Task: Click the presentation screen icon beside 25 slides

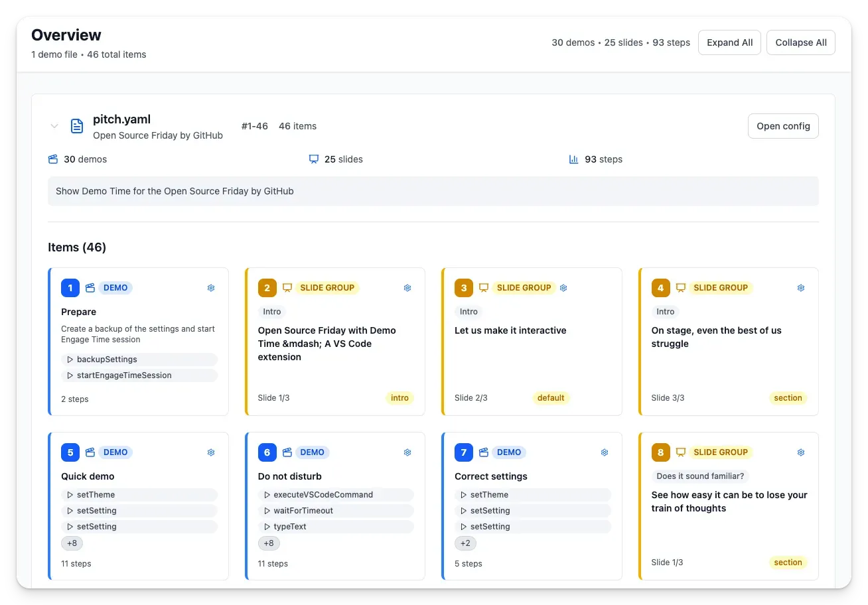Action: (x=313, y=159)
